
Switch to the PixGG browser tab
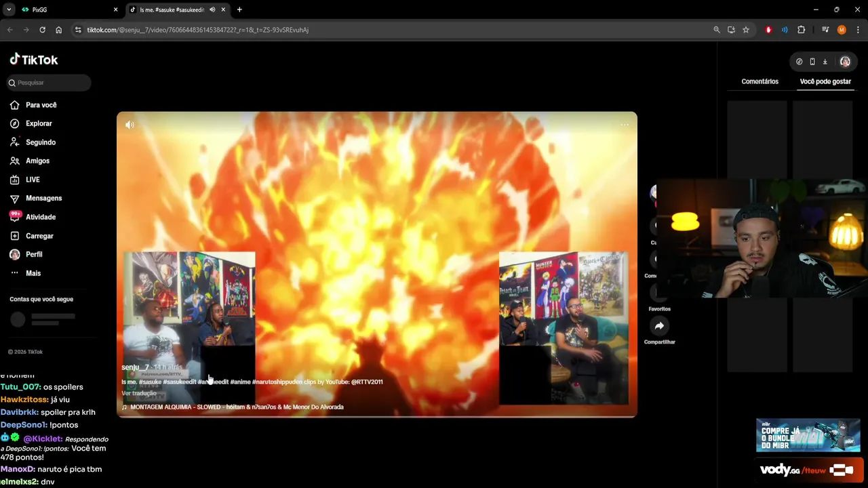(68, 9)
